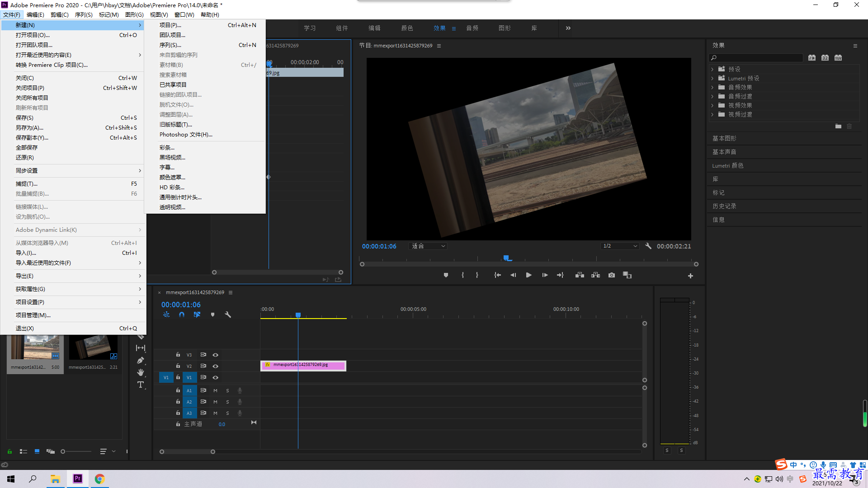The height and width of the screenshot is (488, 868).
Task: Open 基本声音 panel
Action: [725, 152]
